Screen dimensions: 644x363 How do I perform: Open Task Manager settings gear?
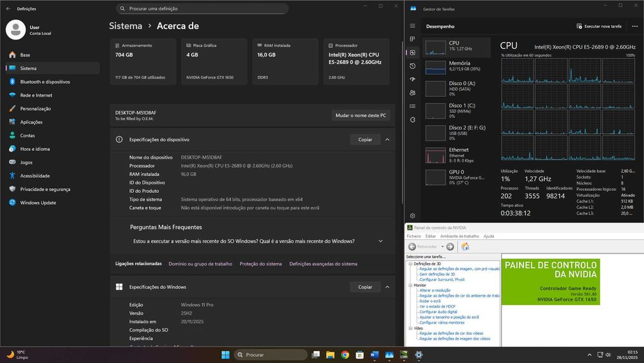click(412, 215)
